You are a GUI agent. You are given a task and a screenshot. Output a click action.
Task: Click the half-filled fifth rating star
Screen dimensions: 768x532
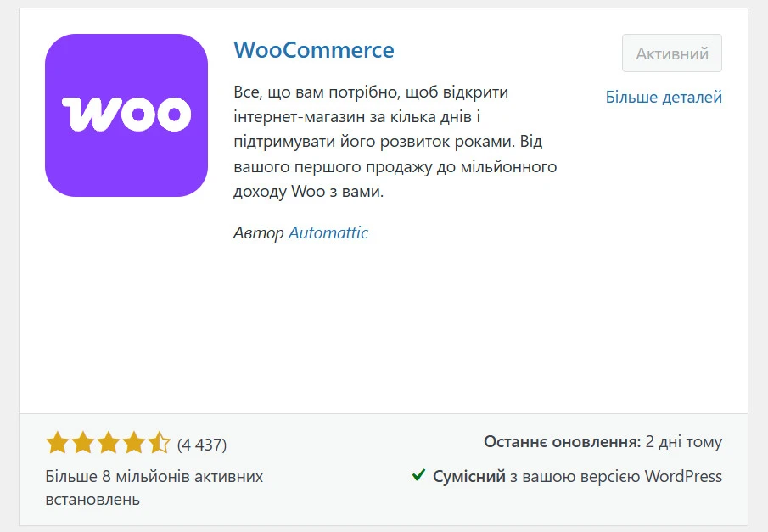click(x=160, y=443)
